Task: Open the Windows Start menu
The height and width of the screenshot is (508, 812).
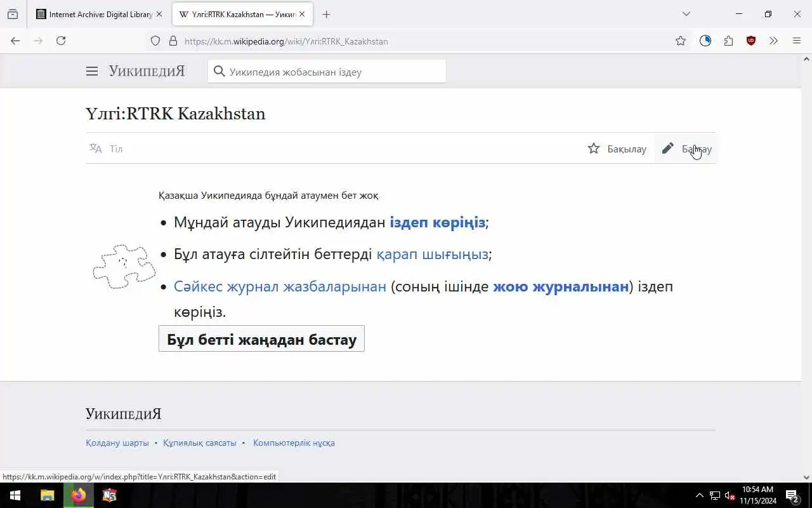Action: (x=15, y=495)
